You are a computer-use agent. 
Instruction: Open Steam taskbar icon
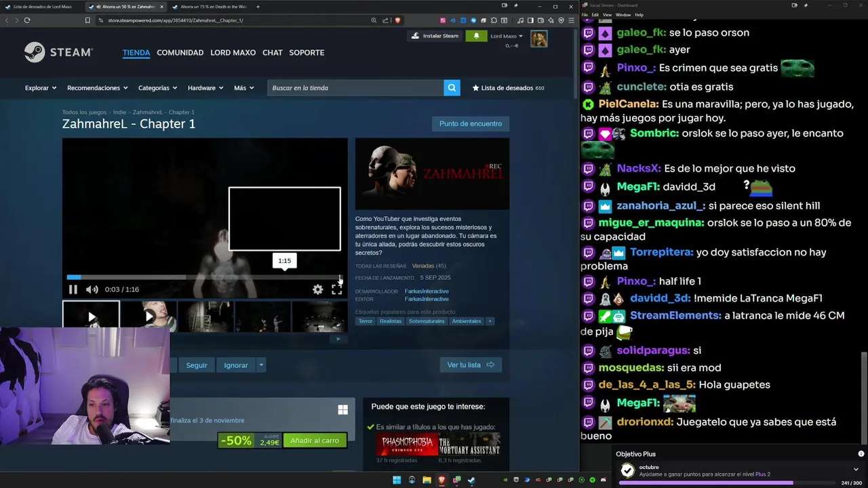click(x=471, y=480)
